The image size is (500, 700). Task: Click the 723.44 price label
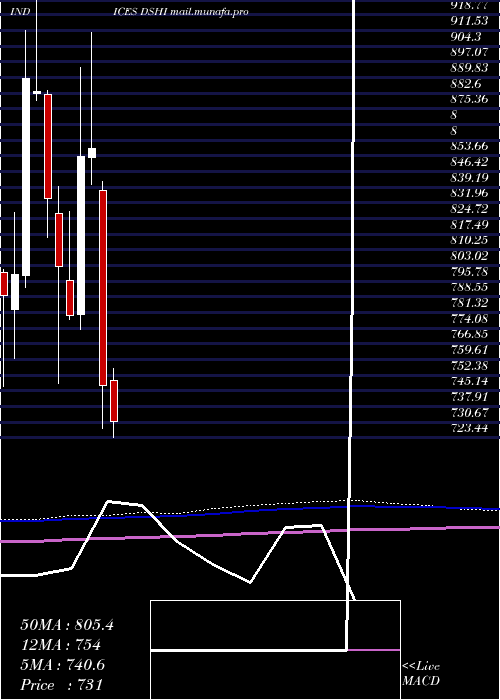(x=469, y=428)
